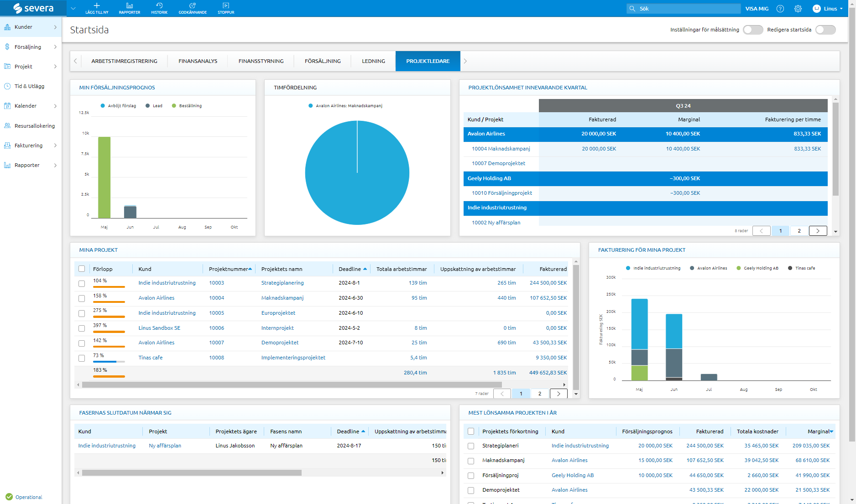Screen dimensions: 856x504
Task: Switch to the Finansanalys tab
Action: click(198, 61)
